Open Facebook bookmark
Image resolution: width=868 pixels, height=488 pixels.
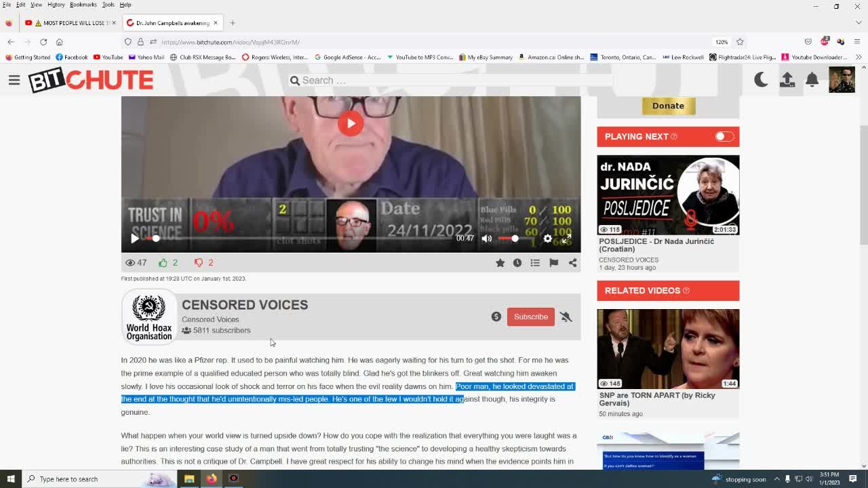(71, 57)
